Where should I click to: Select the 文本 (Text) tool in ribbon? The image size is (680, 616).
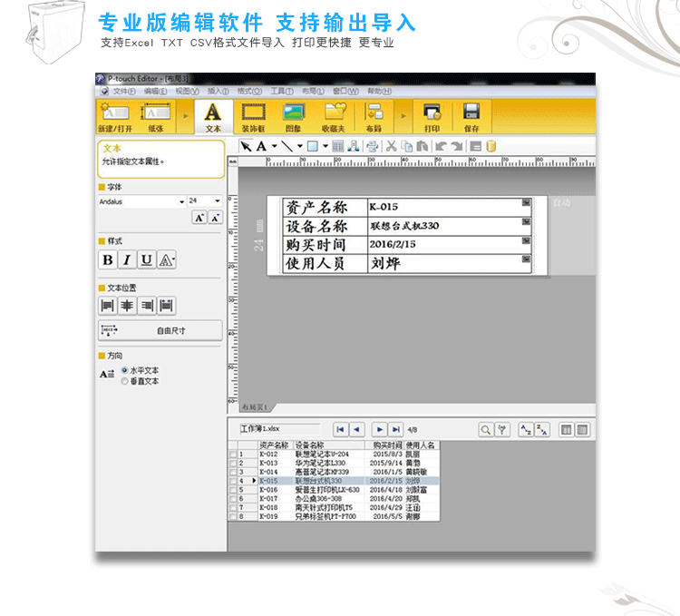coord(213,117)
